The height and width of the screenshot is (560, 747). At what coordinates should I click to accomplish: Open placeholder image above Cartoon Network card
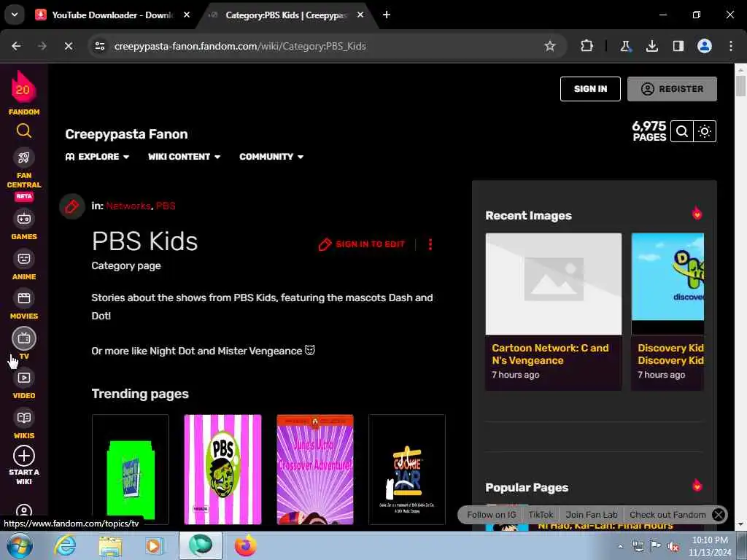coord(553,284)
